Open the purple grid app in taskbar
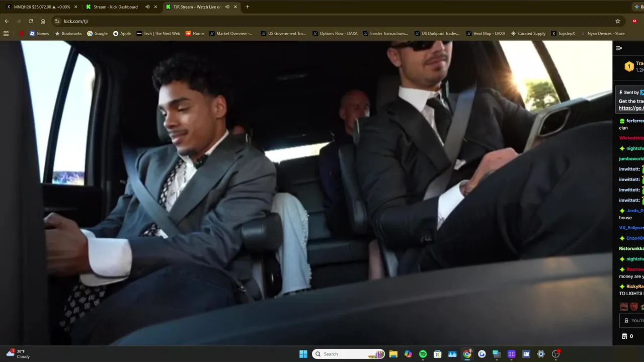The height and width of the screenshot is (362, 644). click(x=512, y=354)
